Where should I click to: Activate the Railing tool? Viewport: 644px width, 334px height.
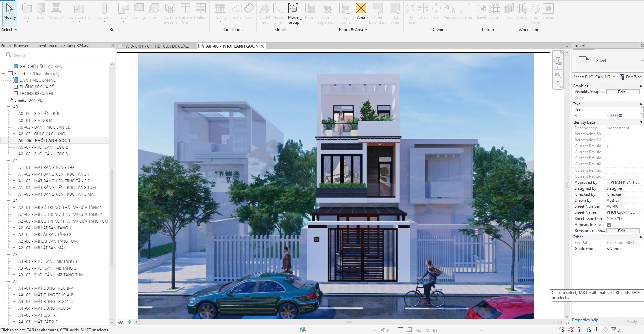click(x=220, y=12)
